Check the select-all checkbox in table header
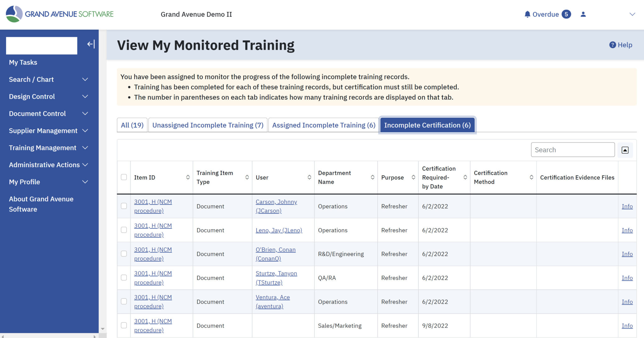This screenshot has width=644, height=338. click(x=124, y=177)
